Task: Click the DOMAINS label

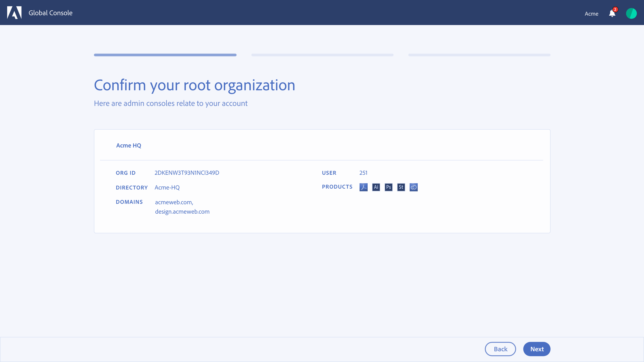Action: [129, 202]
